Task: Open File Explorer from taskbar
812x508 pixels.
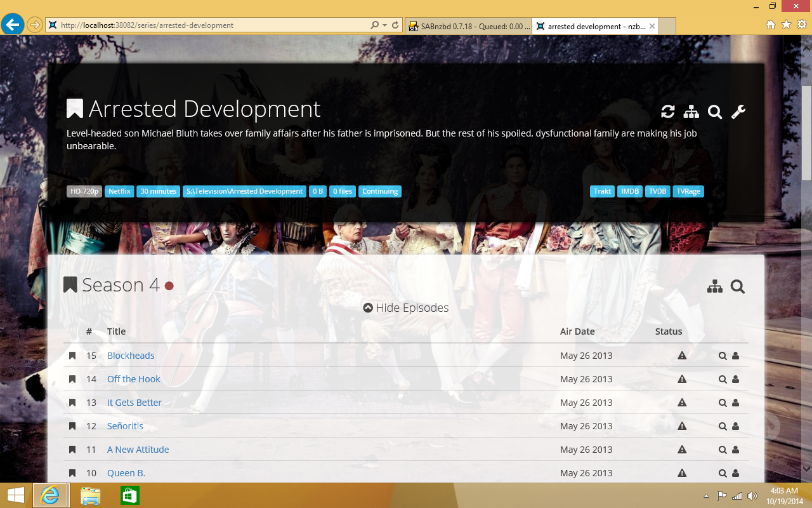Action: coord(90,495)
